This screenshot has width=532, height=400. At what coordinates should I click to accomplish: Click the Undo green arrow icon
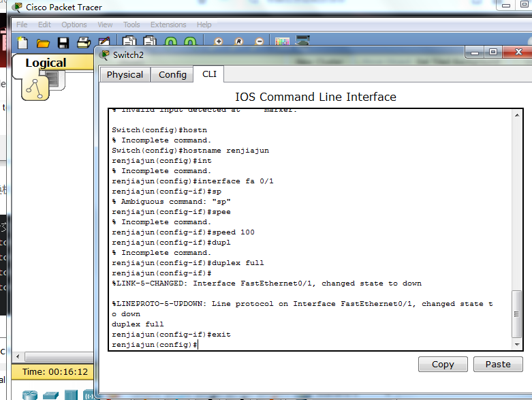171,41
